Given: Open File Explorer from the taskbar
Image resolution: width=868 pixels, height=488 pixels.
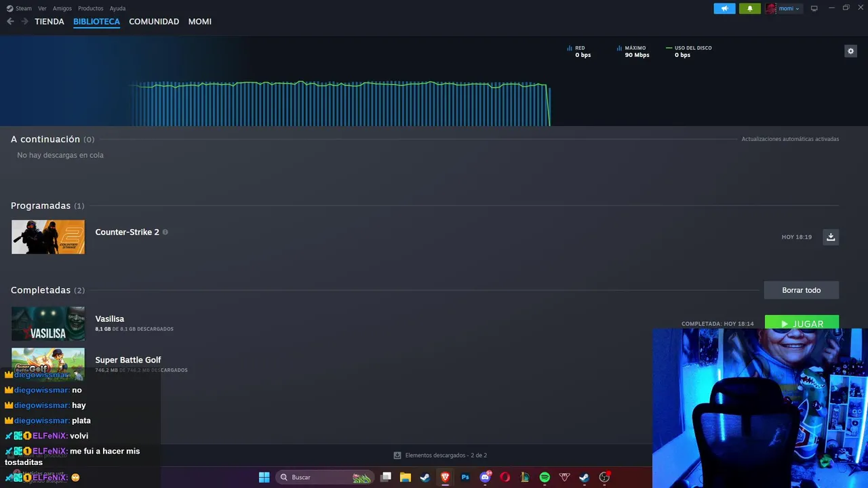Looking at the screenshot, I should 406,477.
